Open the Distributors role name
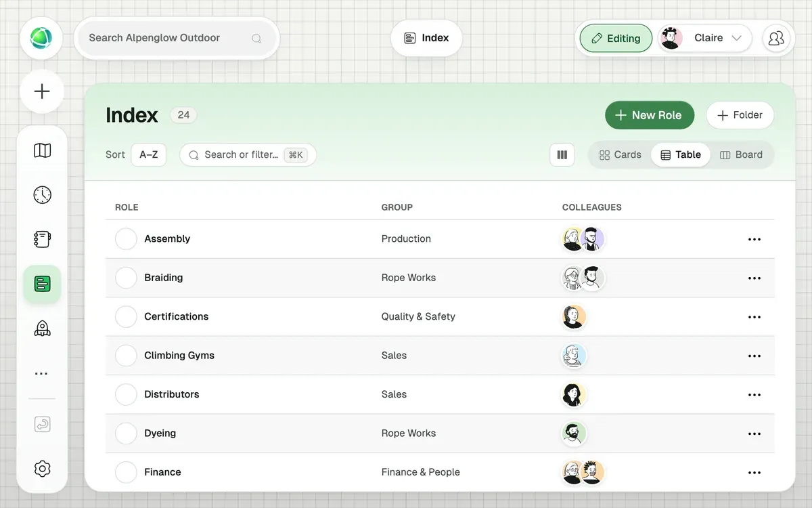Image resolution: width=812 pixels, height=508 pixels. pyautogui.click(x=172, y=394)
